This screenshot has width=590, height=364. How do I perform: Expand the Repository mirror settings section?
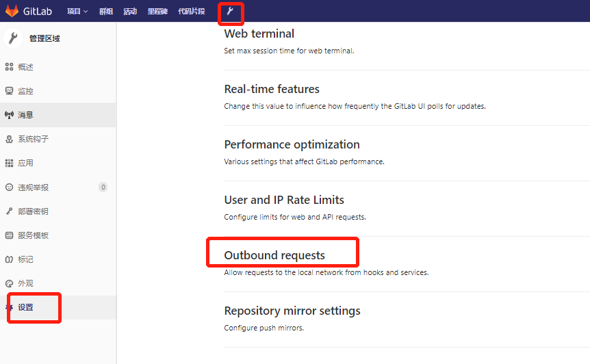(x=292, y=311)
